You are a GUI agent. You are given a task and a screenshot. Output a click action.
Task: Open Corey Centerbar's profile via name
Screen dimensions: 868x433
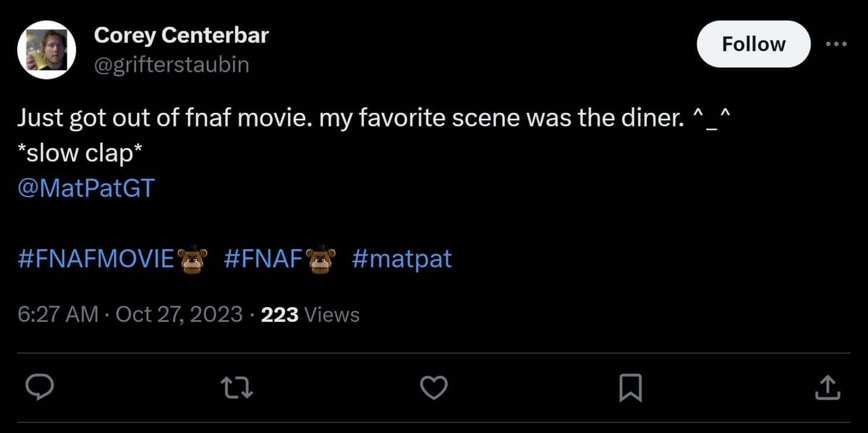(181, 34)
